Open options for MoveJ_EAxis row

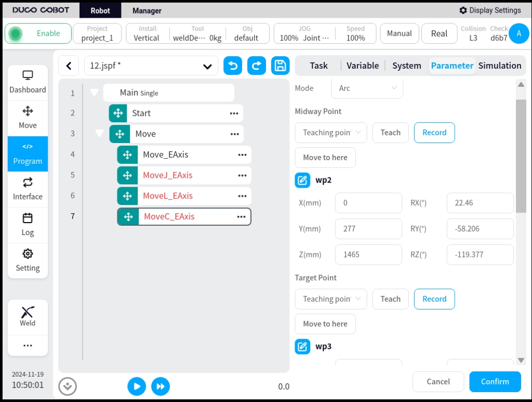click(x=242, y=176)
